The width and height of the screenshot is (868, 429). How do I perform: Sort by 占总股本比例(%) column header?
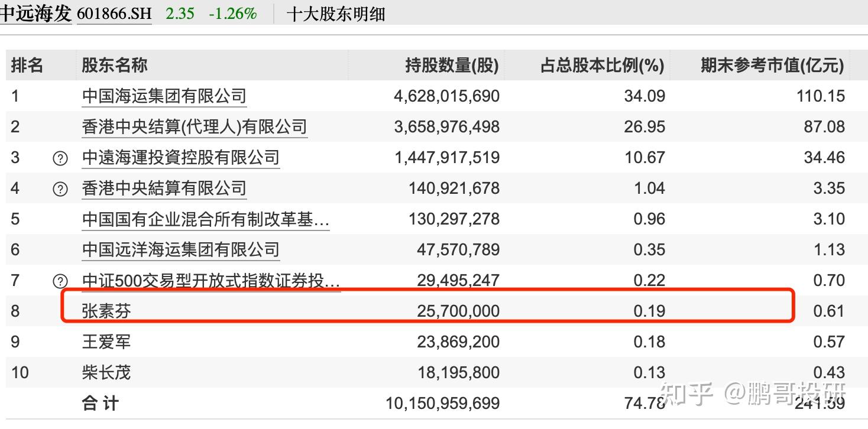point(603,65)
